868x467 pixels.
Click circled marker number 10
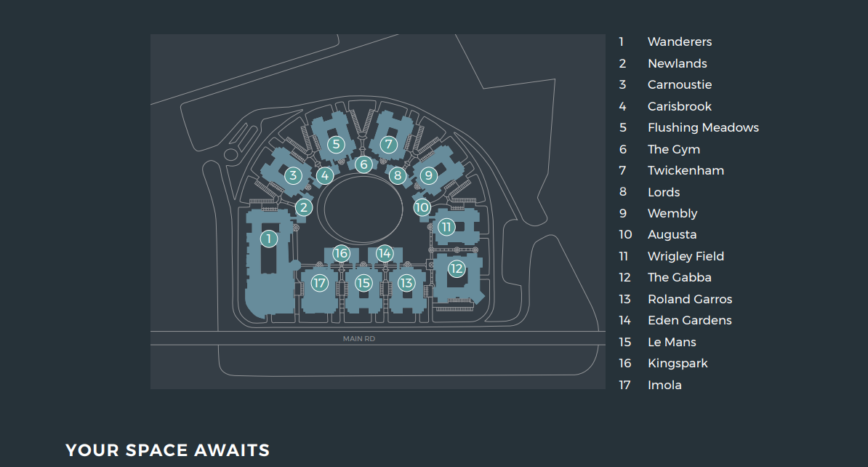(x=422, y=207)
